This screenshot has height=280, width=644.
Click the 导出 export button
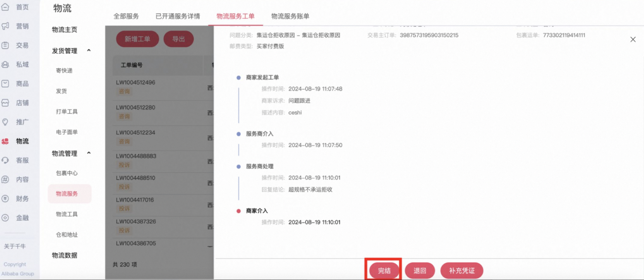click(179, 39)
